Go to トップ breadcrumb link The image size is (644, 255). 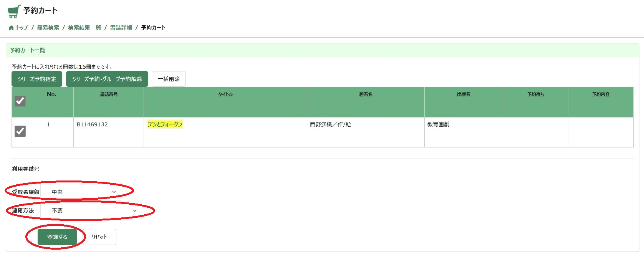pos(22,28)
